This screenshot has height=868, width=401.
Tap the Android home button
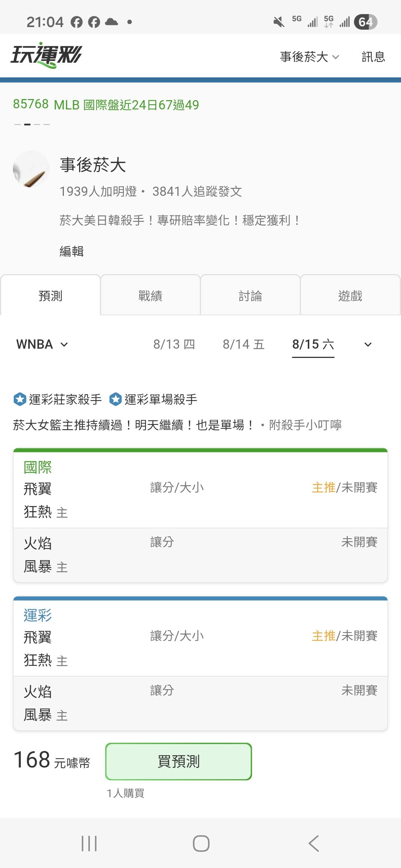pos(201,843)
